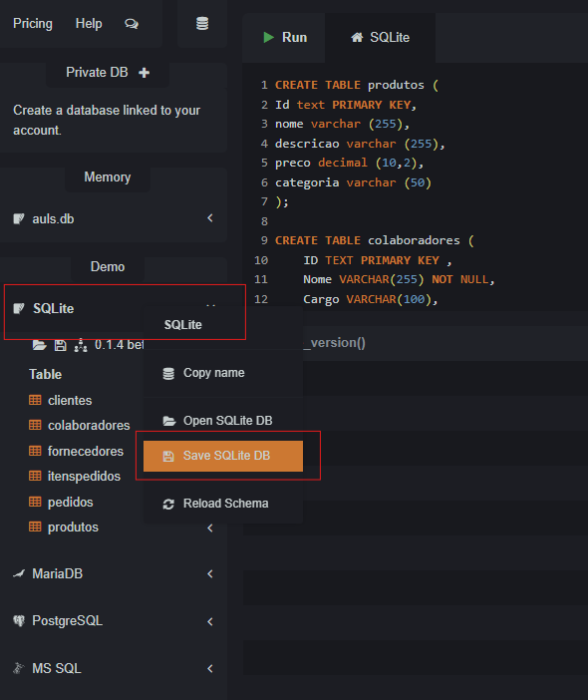Open the Help menu link
This screenshot has height=700, width=588.
pyautogui.click(x=89, y=23)
